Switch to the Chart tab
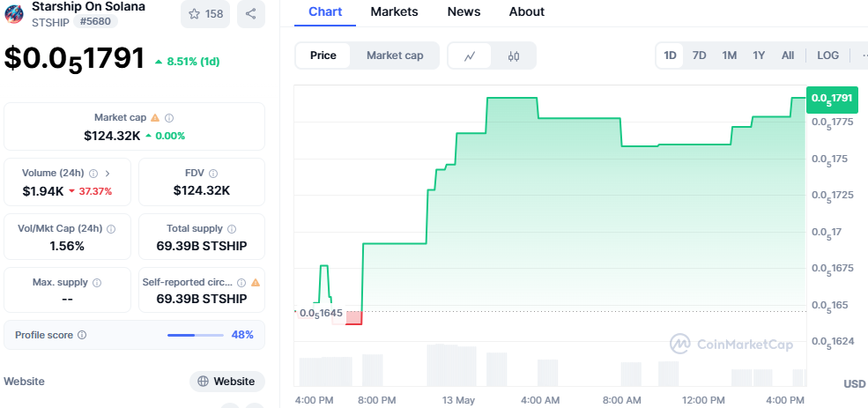The image size is (868, 408). click(x=325, y=11)
